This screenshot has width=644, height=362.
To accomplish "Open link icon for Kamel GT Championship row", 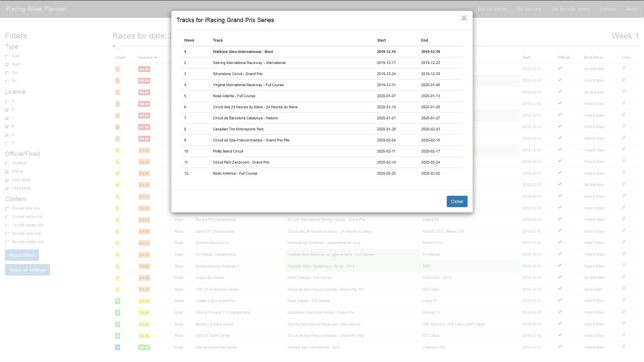I will click(624, 231).
